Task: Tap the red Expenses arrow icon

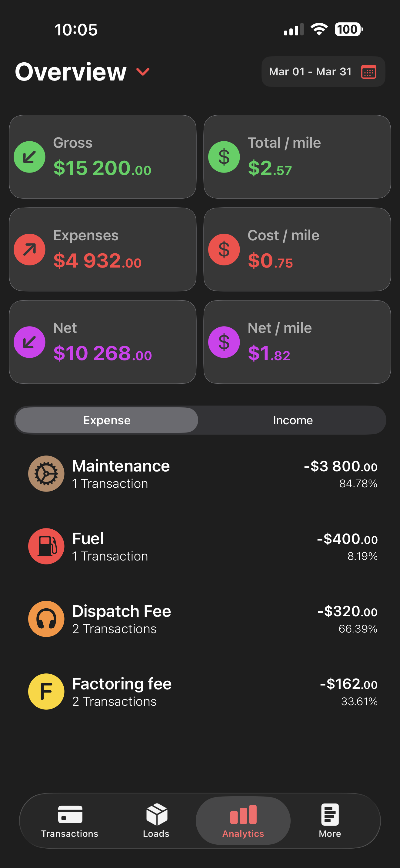Action: (x=29, y=250)
